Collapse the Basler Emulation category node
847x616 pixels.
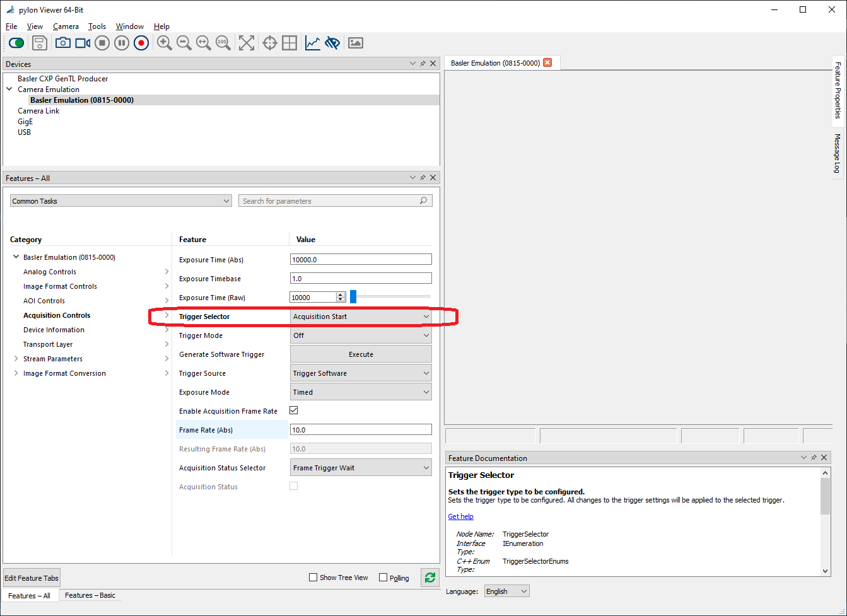(16, 257)
